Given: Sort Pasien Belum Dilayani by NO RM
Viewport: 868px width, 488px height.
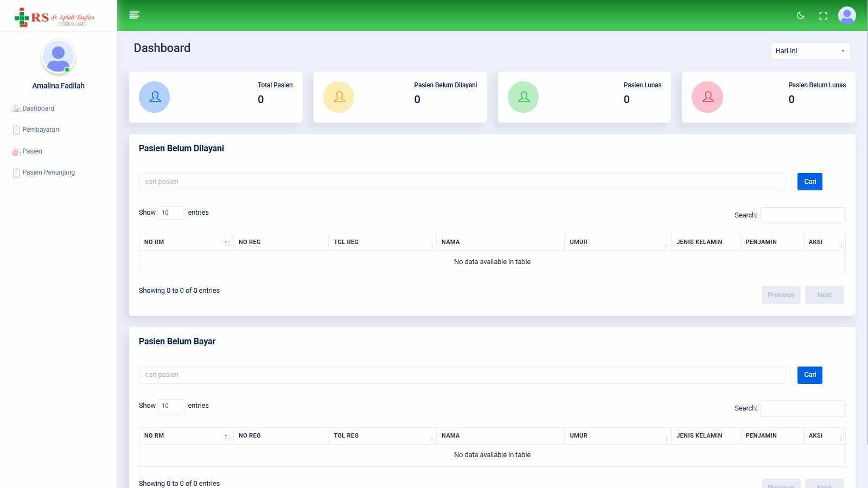Looking at the screenshot, I should pos(186,242).
